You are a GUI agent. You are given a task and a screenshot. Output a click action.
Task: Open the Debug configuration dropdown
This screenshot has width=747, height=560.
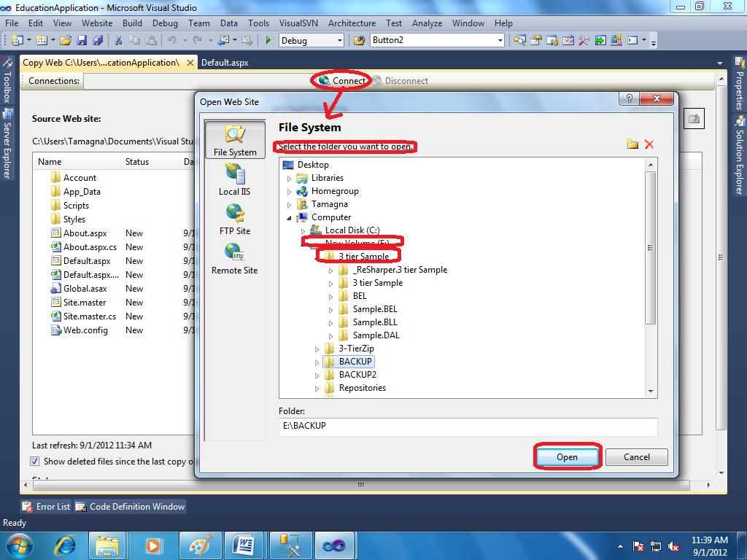(x=340, y=41)
